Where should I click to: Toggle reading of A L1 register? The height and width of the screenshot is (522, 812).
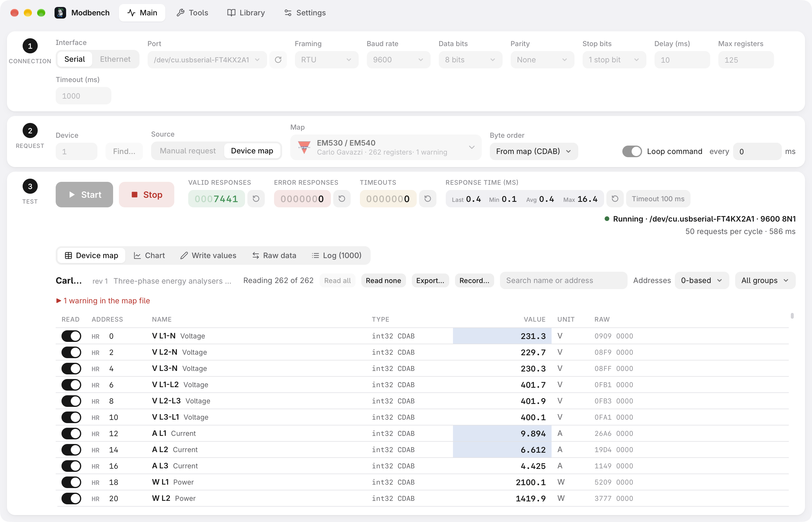(x=71, y=434)
